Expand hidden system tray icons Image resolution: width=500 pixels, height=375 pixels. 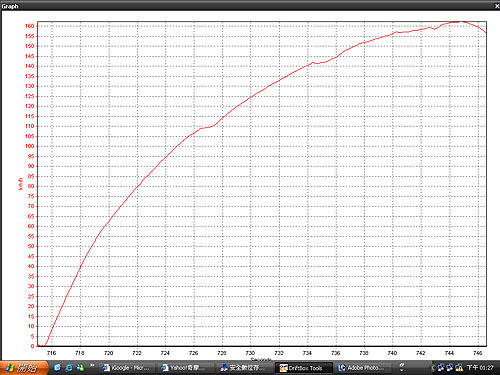433,368
